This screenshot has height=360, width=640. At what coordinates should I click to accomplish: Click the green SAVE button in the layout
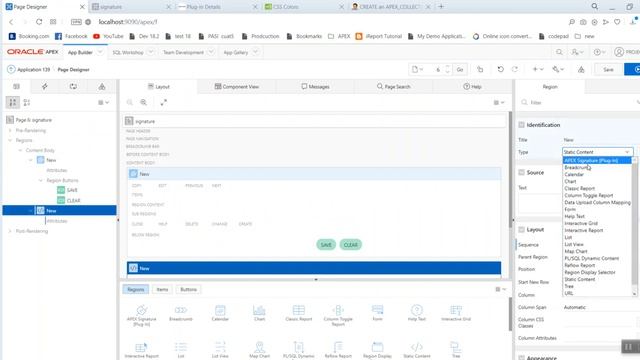coord(326,245)
